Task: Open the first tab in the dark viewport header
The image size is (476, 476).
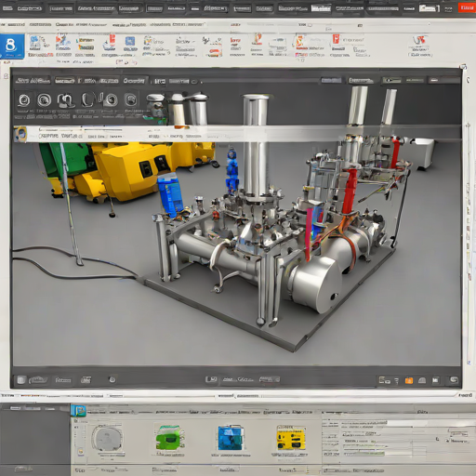Action: (x=33, y=81)
